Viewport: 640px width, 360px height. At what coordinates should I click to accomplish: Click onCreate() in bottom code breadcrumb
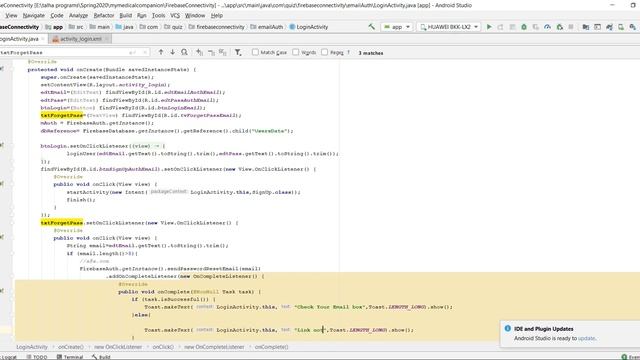point(71,347)
